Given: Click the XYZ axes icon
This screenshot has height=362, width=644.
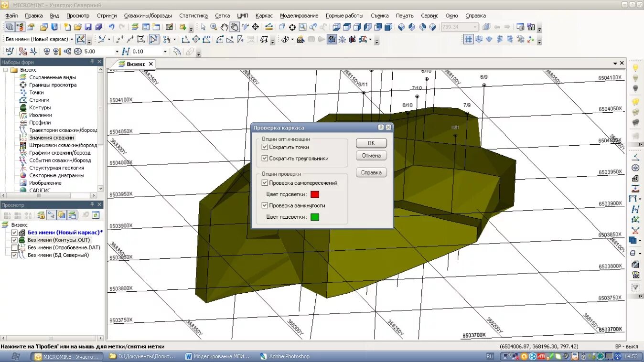Looking at the screenshot, I should (x=531, y=39).
